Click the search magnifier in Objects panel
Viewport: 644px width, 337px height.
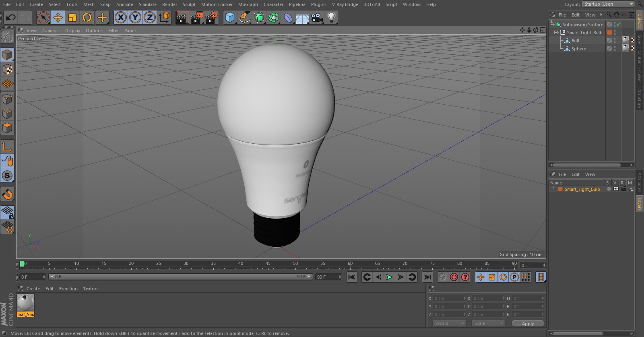click(609, 15)
